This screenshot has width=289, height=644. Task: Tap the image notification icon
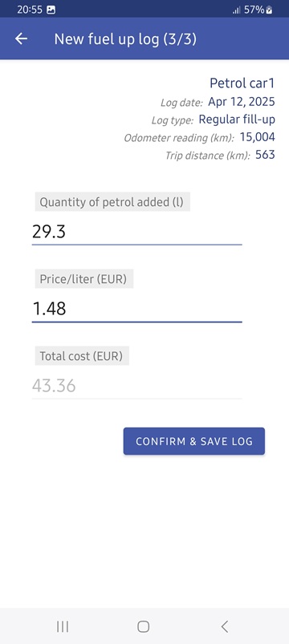51,10
